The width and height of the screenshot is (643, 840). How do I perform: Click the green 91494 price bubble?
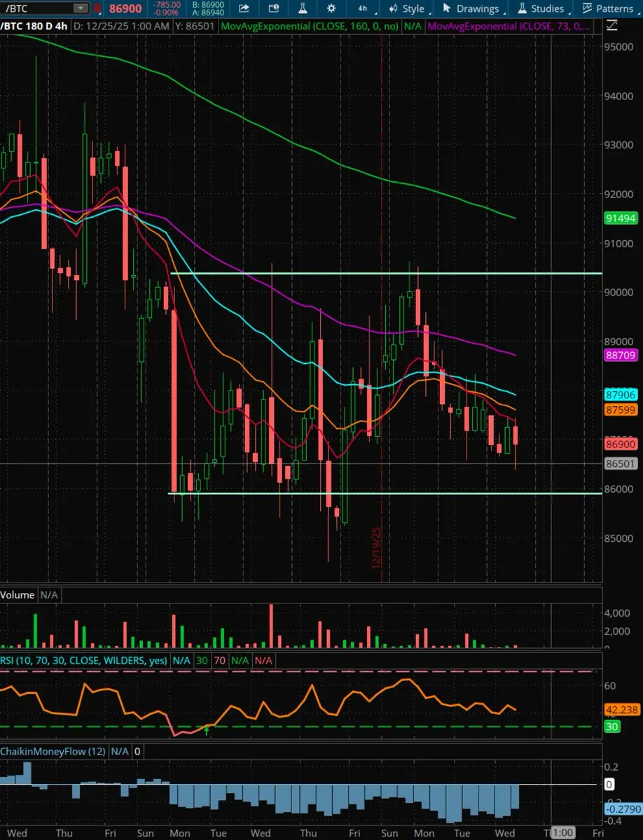tap(622, 218)
